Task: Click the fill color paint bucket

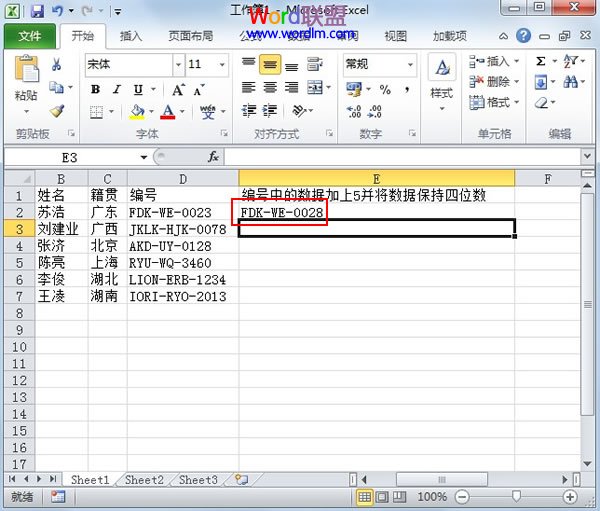Action: 138,112
